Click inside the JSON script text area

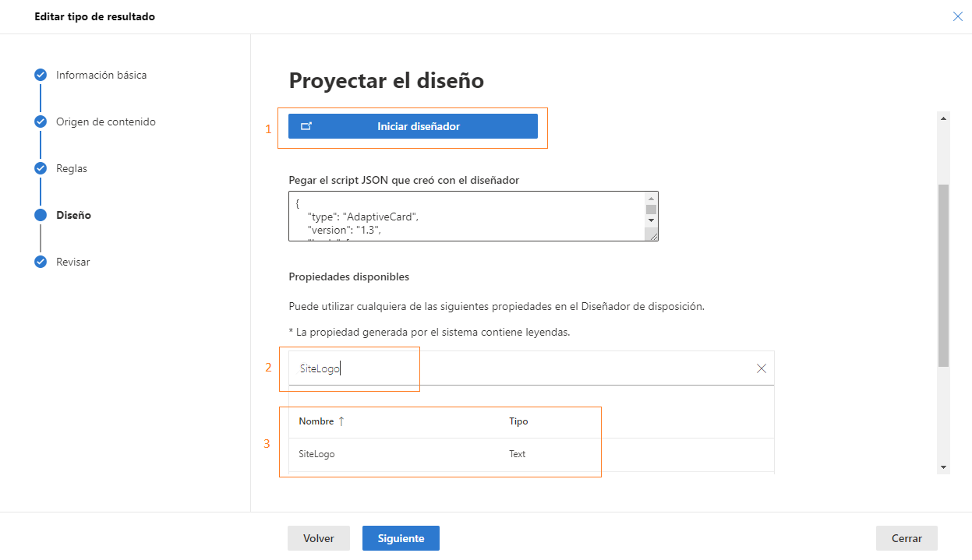[x=468, y=216]
